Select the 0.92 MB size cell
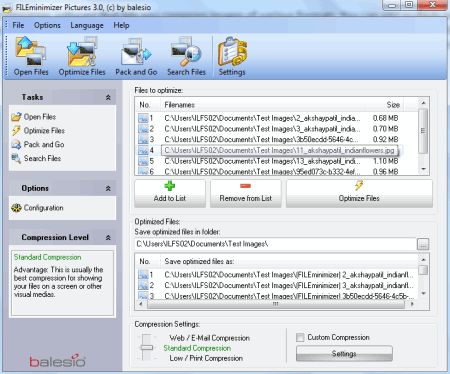 point(385,139)
